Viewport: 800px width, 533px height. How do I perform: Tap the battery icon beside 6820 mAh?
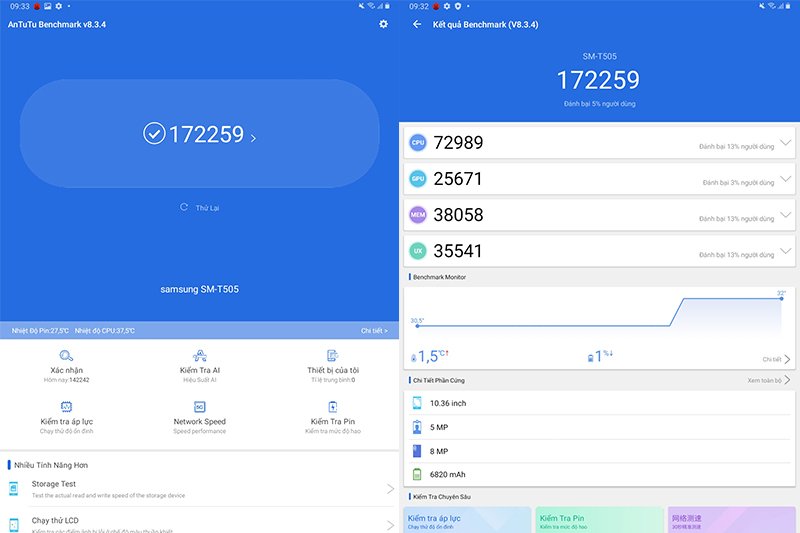tap(417, 474)
